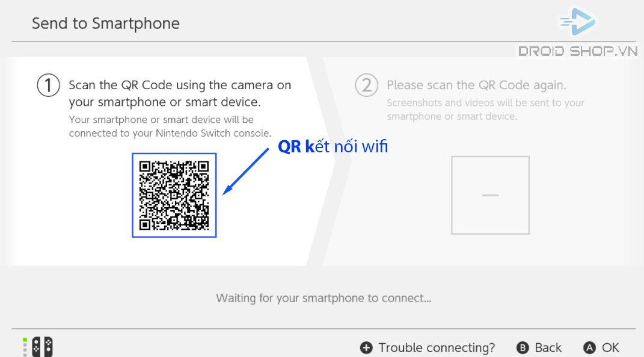Click the wifi connection QR code
This screenshot has width=644, height=357.
(174, 196)
